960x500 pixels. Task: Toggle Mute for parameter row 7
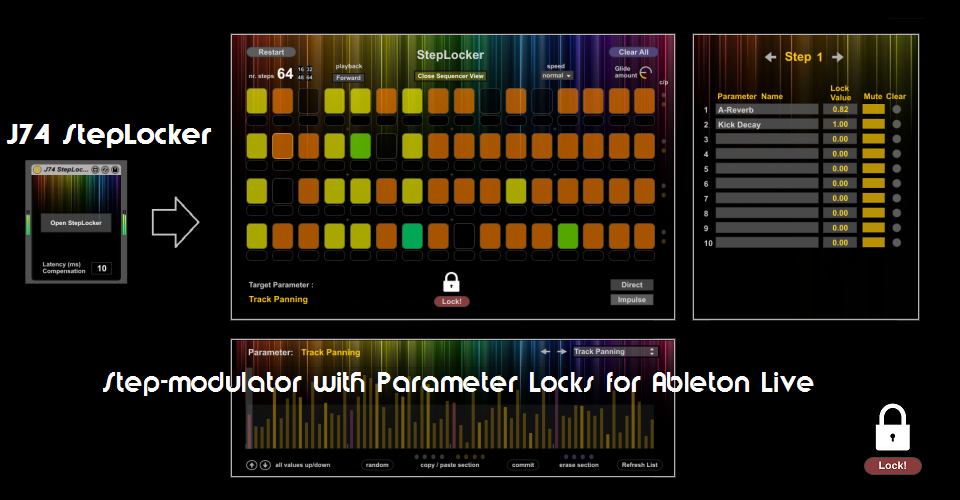tap(874, 198)
